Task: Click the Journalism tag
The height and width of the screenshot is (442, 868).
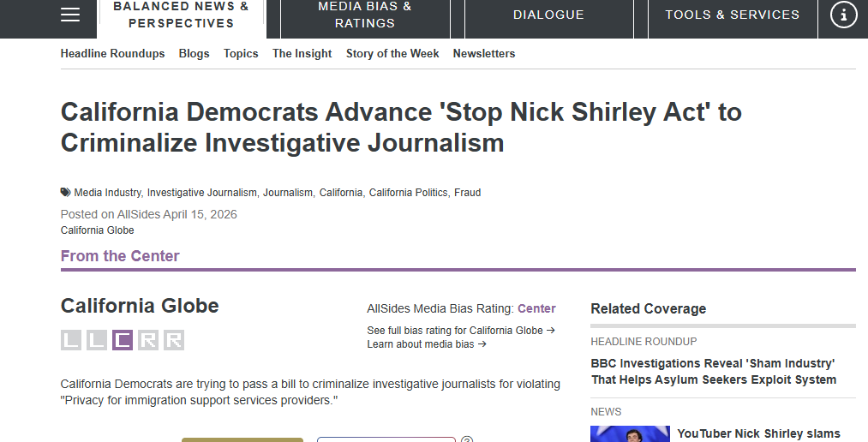Action: (x=288, y=193)
